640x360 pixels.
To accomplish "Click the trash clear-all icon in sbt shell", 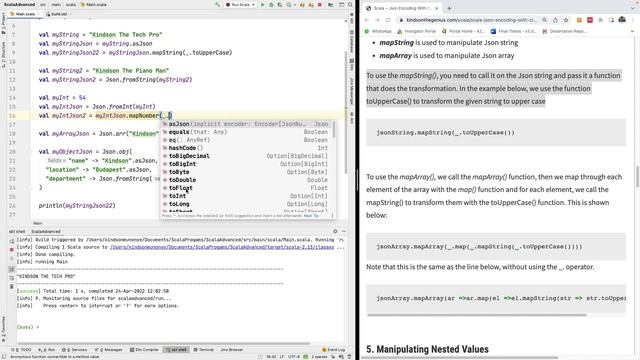I will pyautogui.click(x=11, y=287).
